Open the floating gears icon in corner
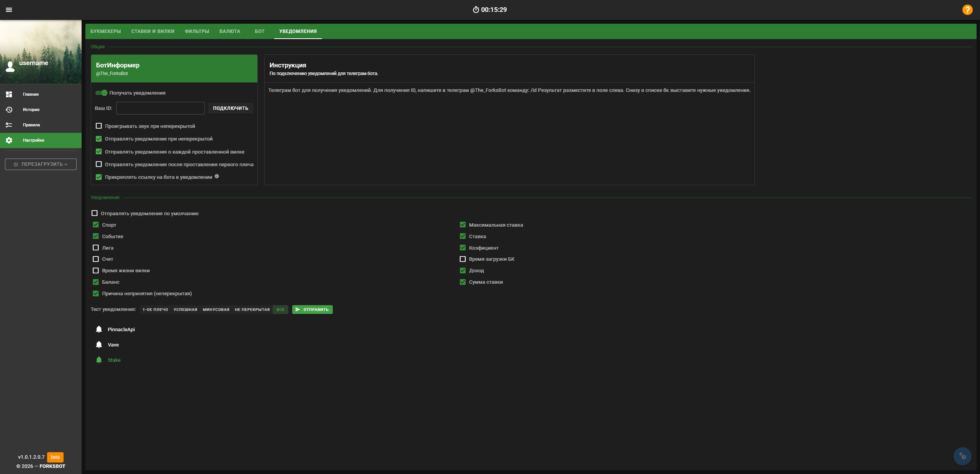Screen dimensions: 980x474 tap(962, 456)
